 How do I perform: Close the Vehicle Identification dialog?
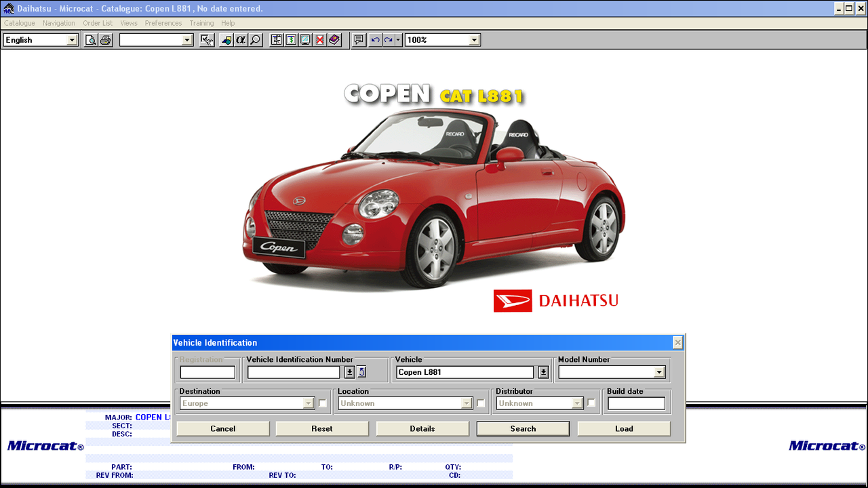click(x=677, y=342)
